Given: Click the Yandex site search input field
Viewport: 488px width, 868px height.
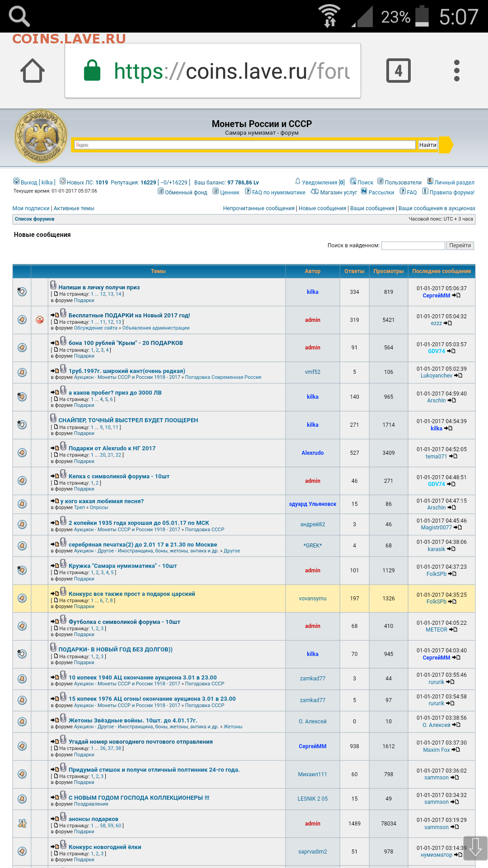Looking at the screenshot, I should [244, 145].
